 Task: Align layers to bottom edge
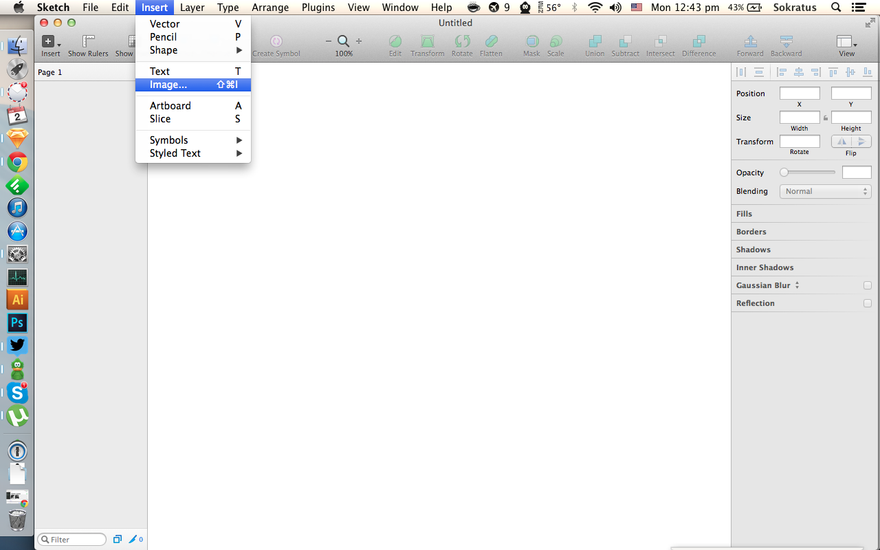tap(868, 72)
